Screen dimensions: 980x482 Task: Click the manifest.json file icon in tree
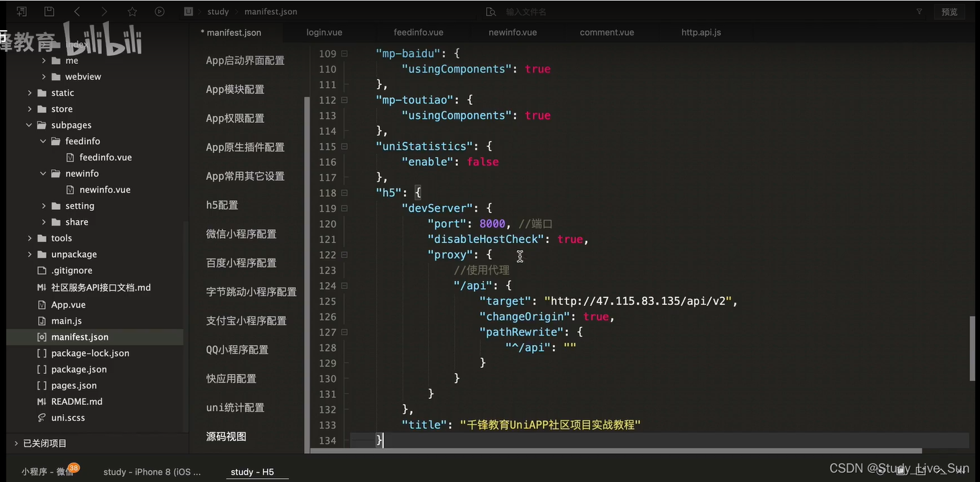tap(42, 337)
